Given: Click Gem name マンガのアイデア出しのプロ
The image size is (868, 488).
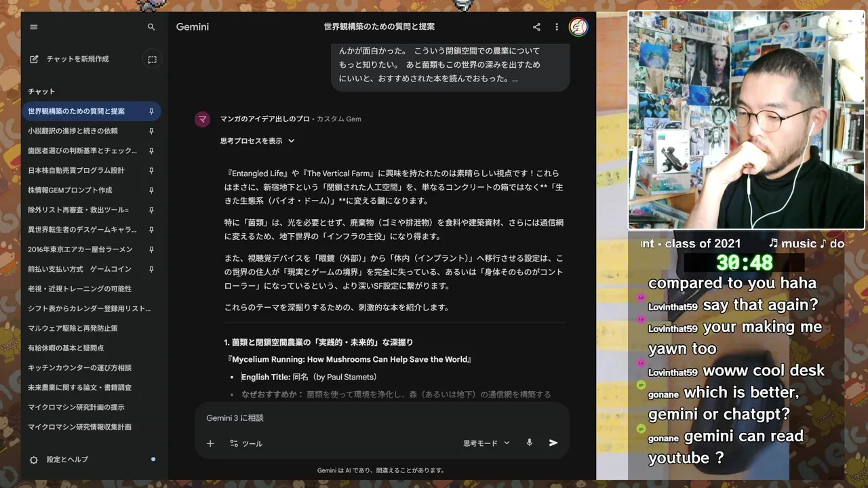Looking at the screenshot, I should (264, 119).
